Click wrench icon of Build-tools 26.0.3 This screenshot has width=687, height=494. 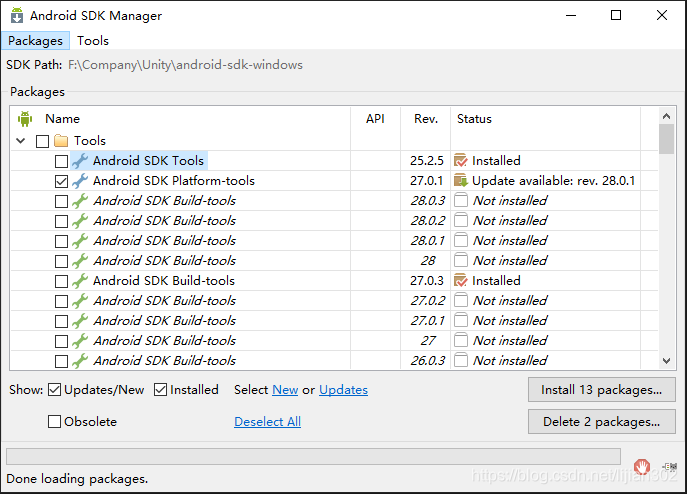pyautogui.click(x=80, y=361)
